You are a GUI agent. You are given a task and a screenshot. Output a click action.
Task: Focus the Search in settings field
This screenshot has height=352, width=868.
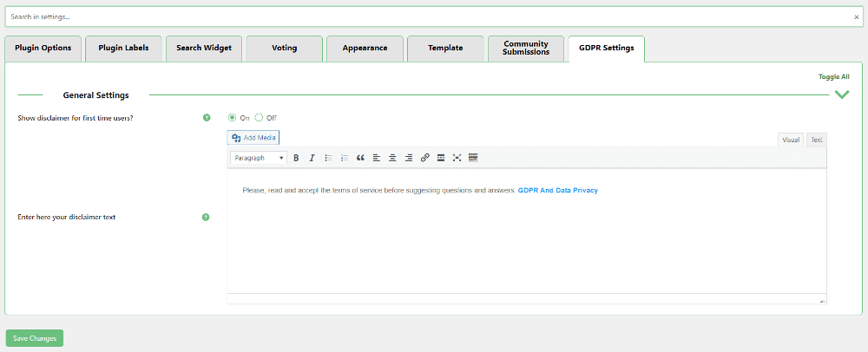pyautogui.click(x=425, y=16)
